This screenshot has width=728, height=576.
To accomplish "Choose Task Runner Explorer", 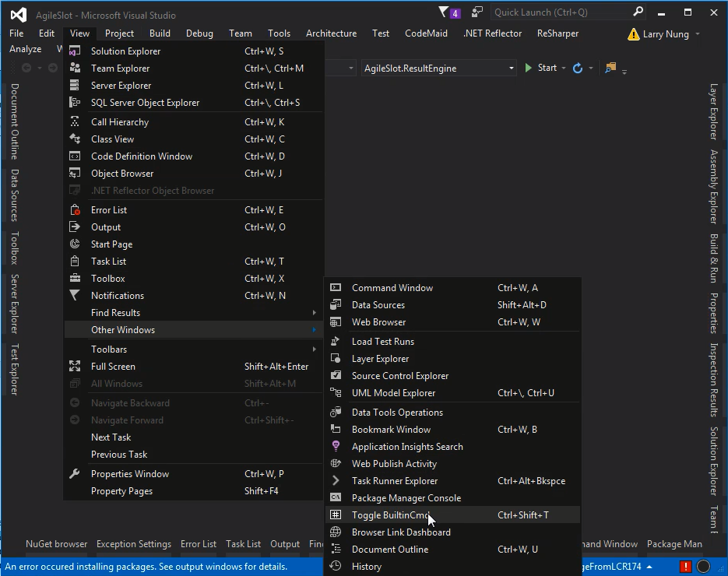I will (452, 481).
